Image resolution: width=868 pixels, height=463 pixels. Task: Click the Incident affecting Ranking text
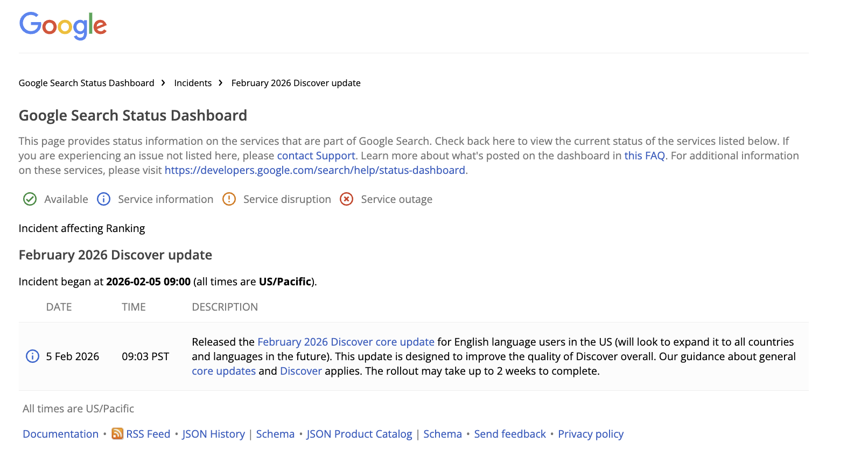pyautogui.click(x=82, y=228)
